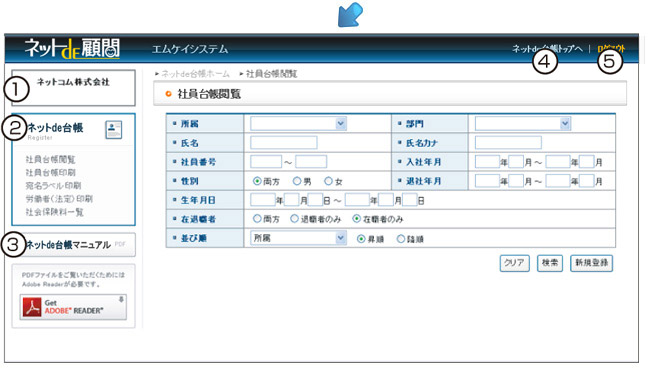Click 入社年月 start year field
The image size is (650, 383).
[x=487, y=162]
